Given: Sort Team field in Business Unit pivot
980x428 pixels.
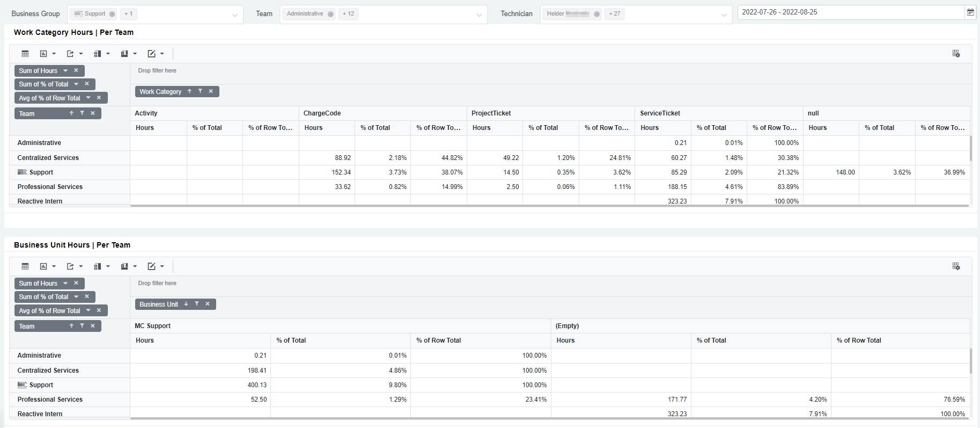Looking at the screenshot, I should pyautogui.click(x=71, y=326).
